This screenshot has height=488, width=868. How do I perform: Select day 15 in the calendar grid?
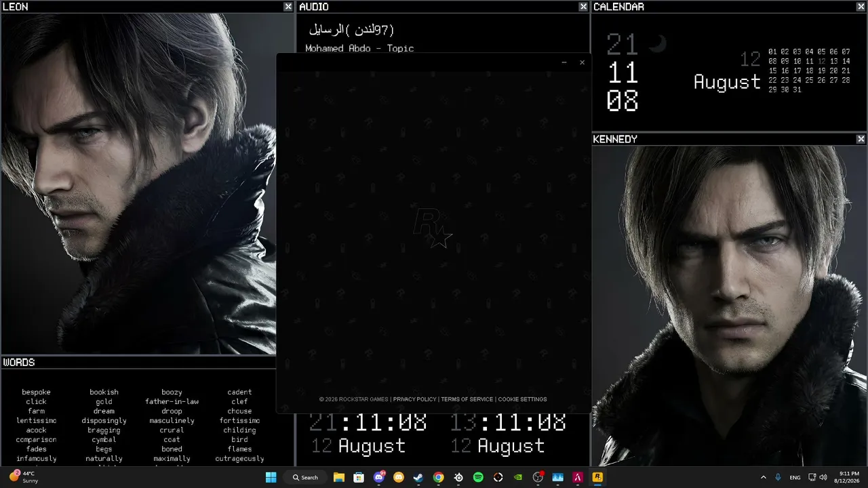772,70
